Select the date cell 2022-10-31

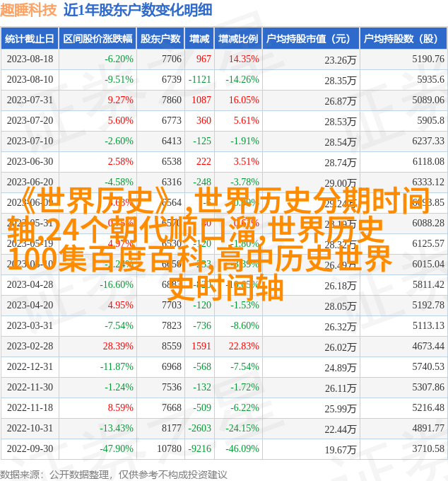(30, 428)
